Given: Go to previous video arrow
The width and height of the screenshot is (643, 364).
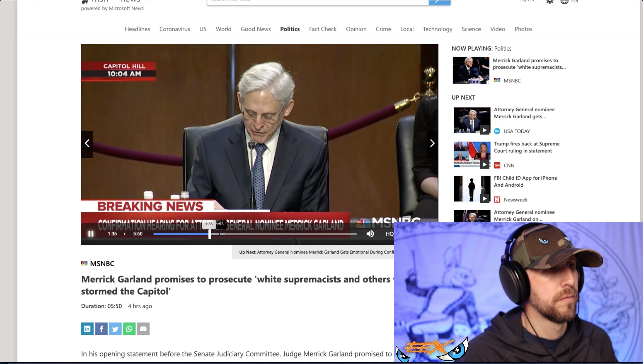Looking at the screenshot, I should (87, 144).
